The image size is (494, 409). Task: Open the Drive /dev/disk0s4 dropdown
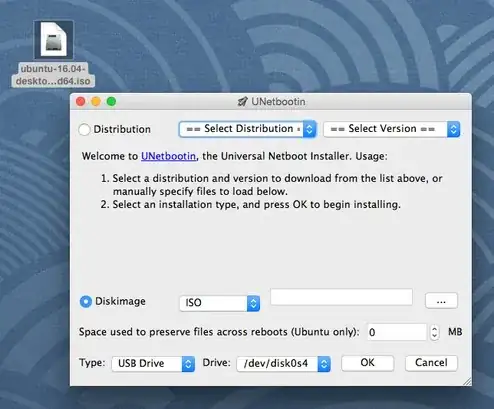[x=284, y=363]
